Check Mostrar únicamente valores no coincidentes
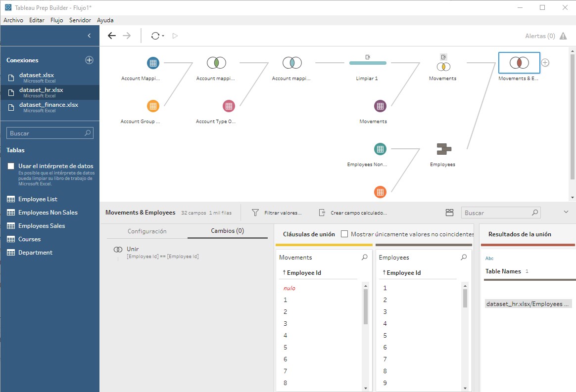The width and height of the screenshot is (576, 392). [x=344, y=234]
